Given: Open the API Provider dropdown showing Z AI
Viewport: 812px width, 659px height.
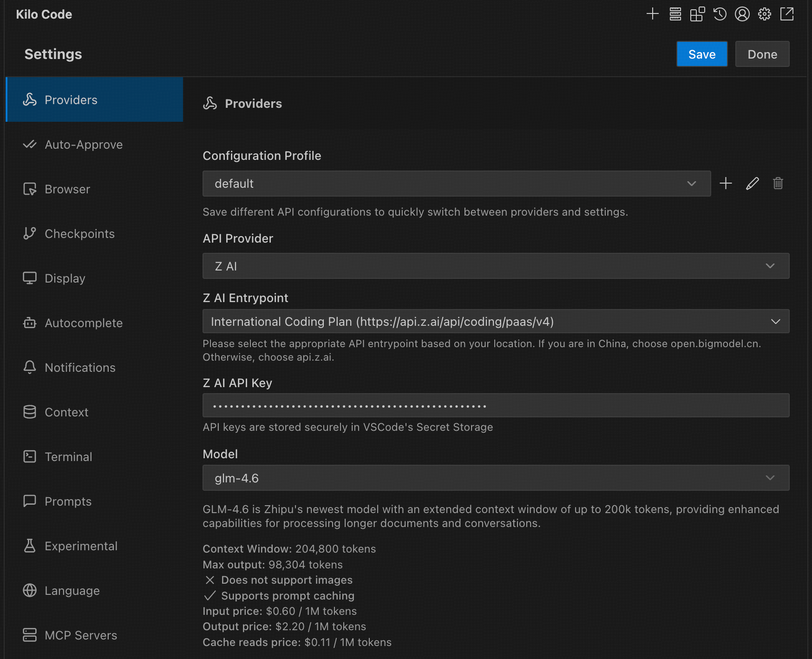Looking at the screenshot, I should (495, 266).
